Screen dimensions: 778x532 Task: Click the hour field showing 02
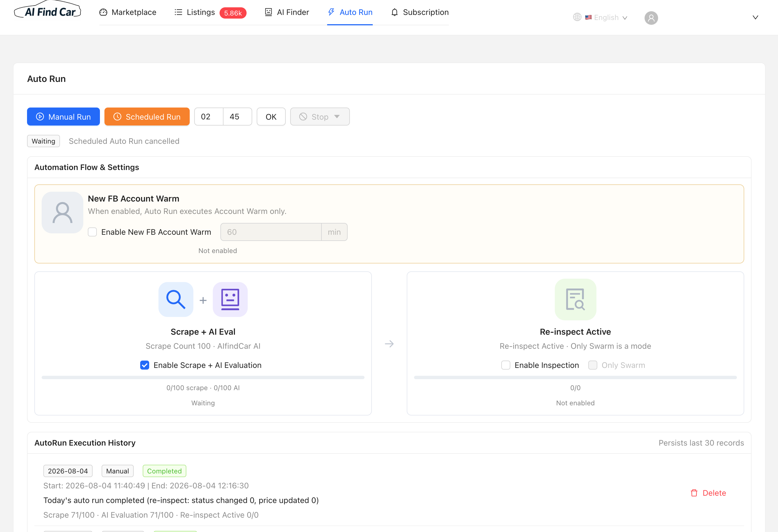209,117
